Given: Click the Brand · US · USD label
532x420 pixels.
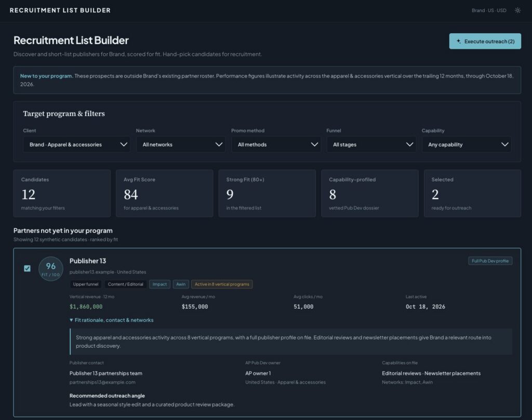Looking at the screenshot, I should click(x=488, y=10).
